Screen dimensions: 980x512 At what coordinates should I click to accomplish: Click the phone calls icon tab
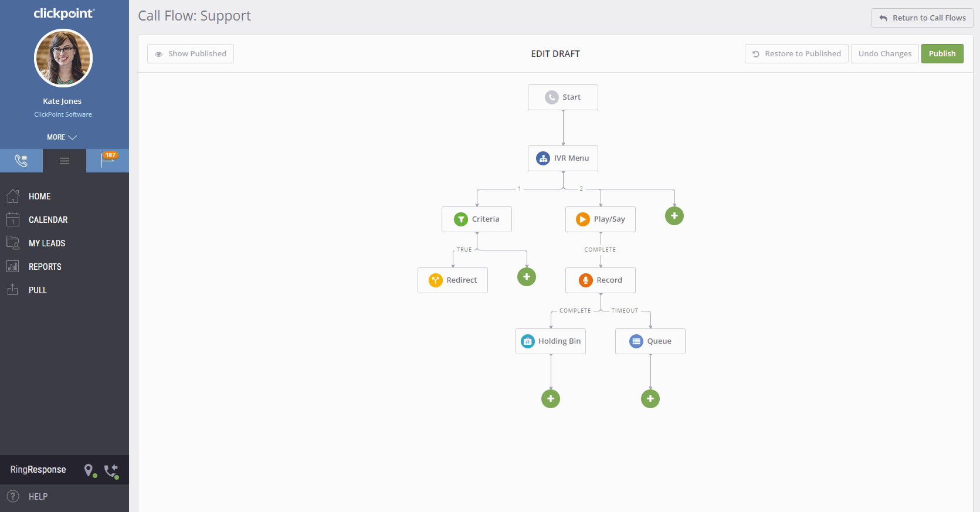21,161
